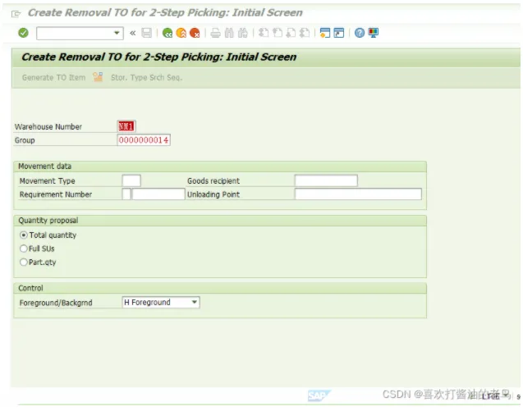Click the Last Page icon
The height and width of the screenshot is (420, 523).
tap(305, 33)
